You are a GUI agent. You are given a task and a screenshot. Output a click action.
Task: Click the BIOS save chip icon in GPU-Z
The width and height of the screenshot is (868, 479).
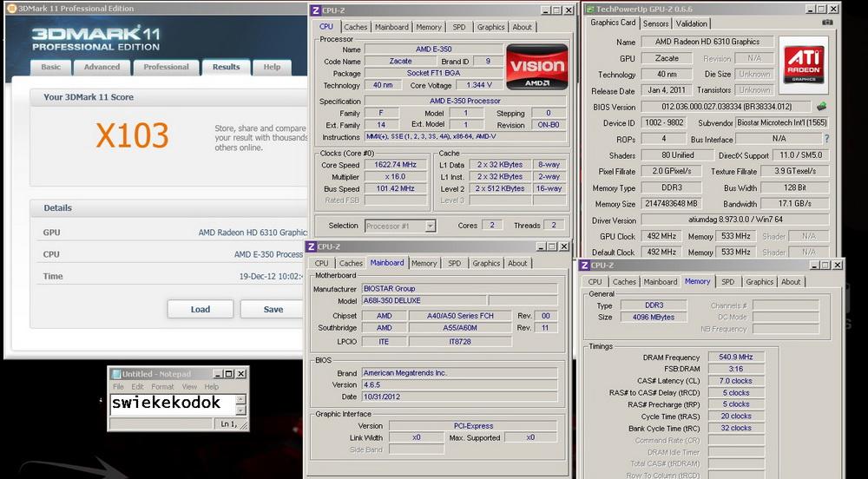[x=821, y=106]
